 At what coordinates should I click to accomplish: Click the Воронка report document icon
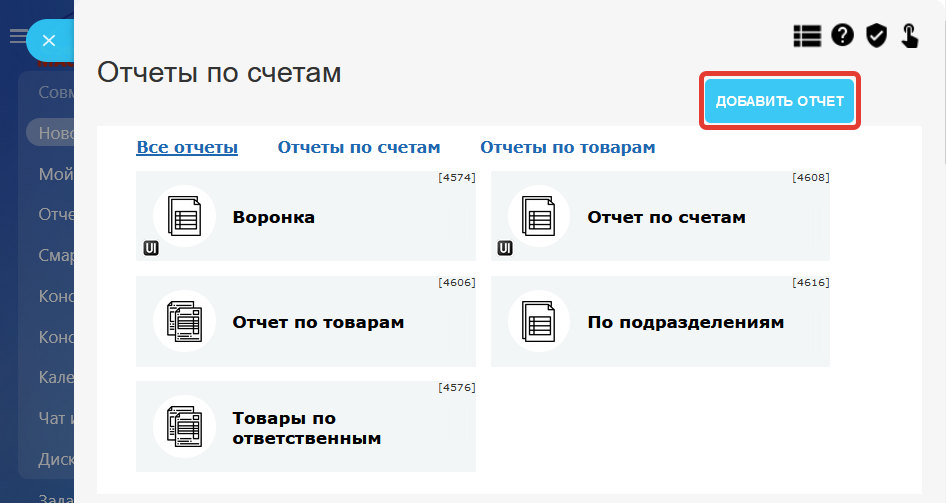tap(184, 216)
